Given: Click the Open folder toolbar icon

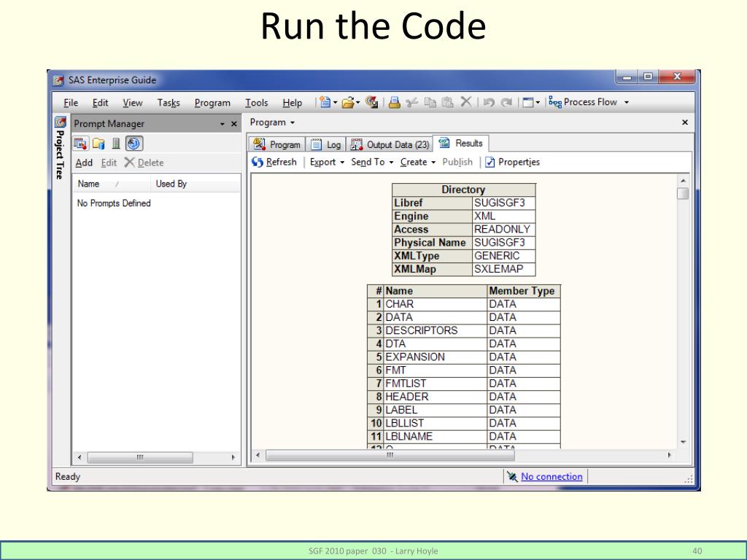Looking at the screenshot, I should point(349,103).
